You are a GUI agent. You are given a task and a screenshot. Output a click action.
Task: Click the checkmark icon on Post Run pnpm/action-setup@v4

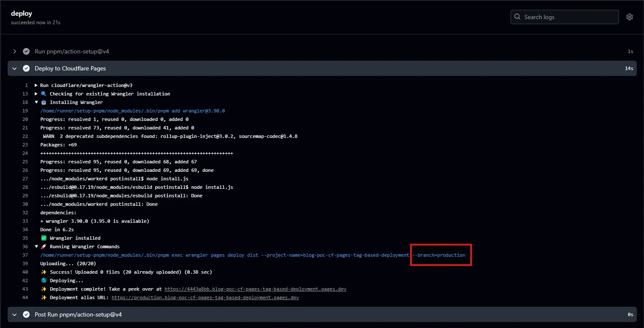pyautogui.click(x=26, y=314)
